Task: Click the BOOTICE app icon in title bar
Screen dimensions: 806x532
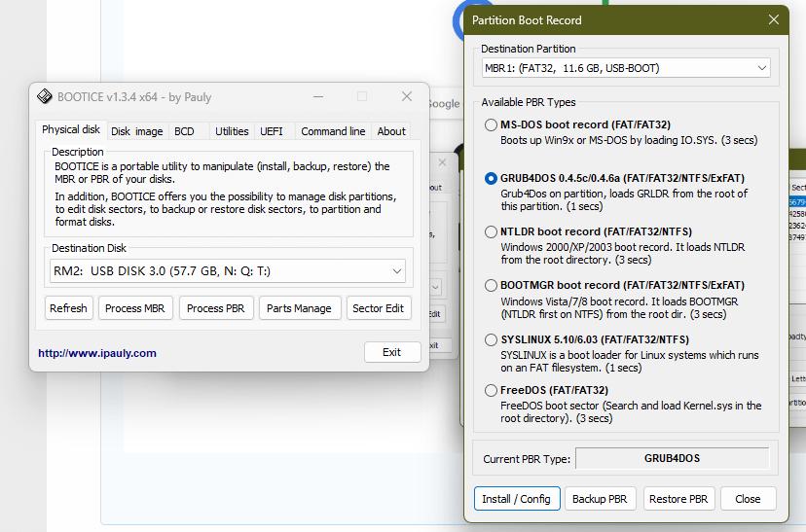Action: (44, 96)
